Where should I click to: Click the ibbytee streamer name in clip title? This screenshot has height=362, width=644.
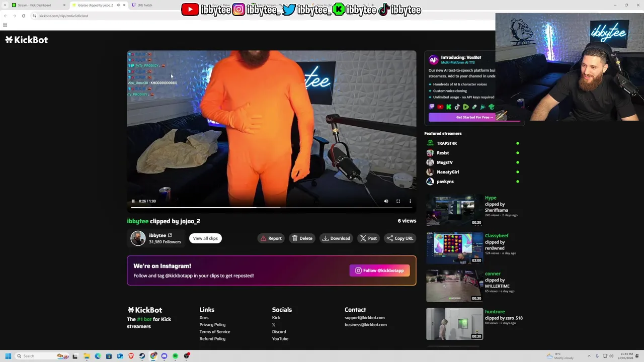click(137, 221)
